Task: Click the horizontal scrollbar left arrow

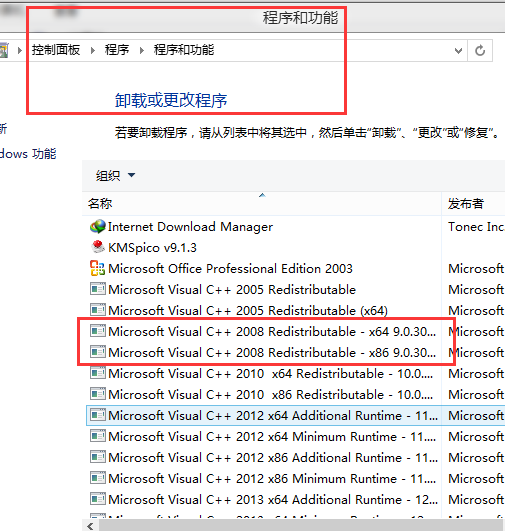Action: pos(90,526)
